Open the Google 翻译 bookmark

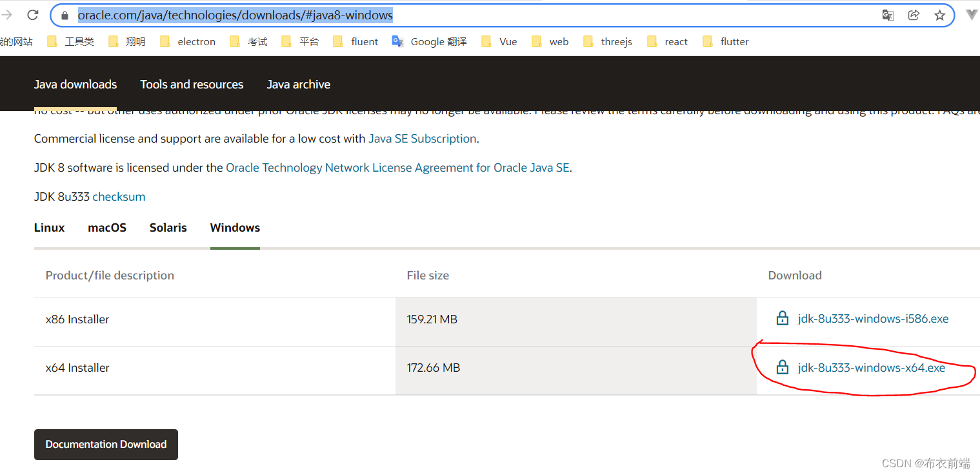click(429, 42)
